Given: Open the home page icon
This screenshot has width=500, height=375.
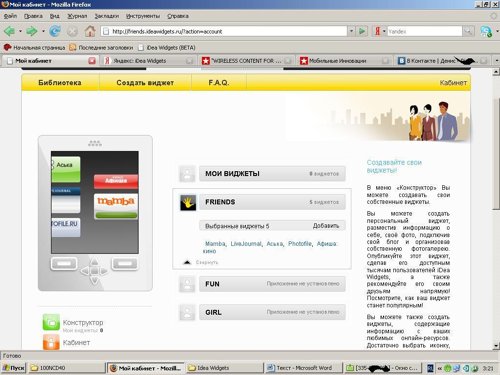Looking at the screenshot, I should [x=90, y=31].
